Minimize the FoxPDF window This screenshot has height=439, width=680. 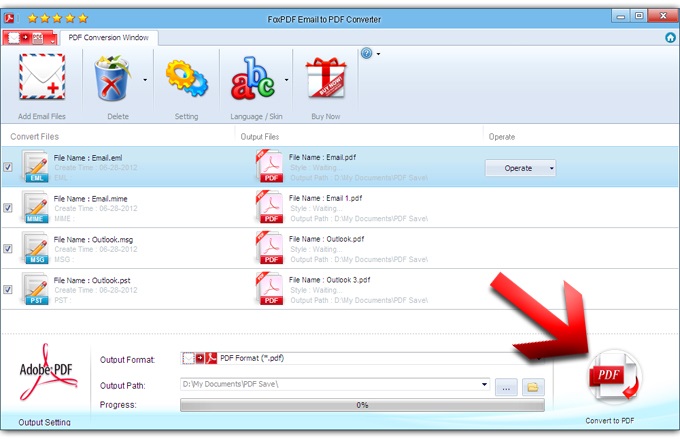click(621, 16)
